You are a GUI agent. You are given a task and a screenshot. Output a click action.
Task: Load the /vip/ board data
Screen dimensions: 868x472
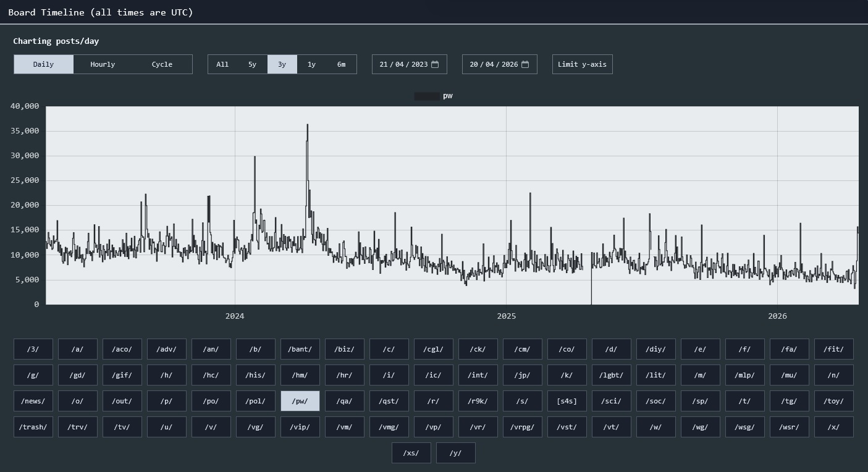click(x=300, y=427)
